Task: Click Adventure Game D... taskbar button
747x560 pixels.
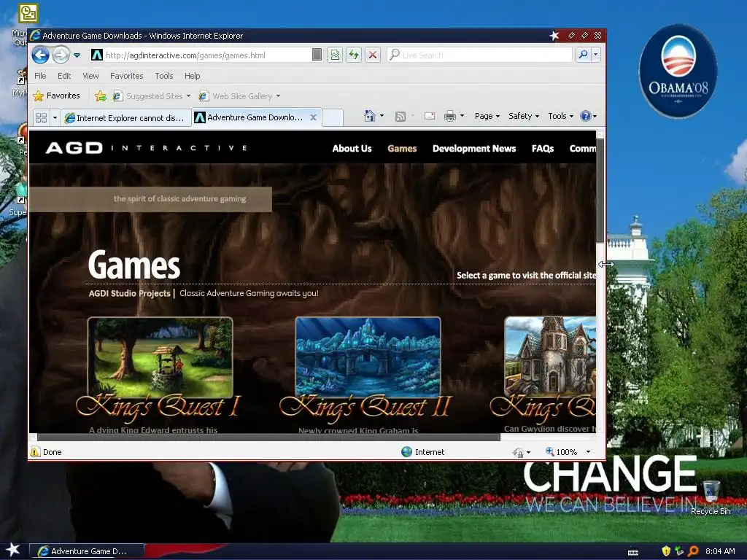Action: 87,551
